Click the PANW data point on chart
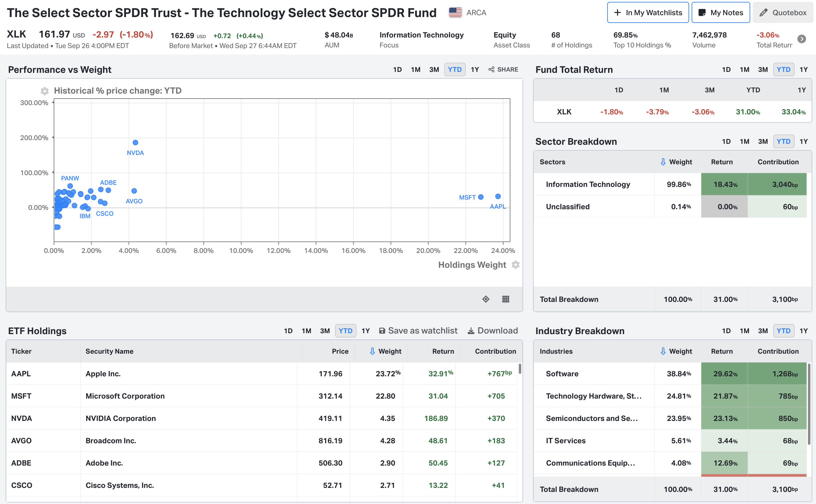The width and height of the screenshot is (816, 504). (x=70, y=186)
